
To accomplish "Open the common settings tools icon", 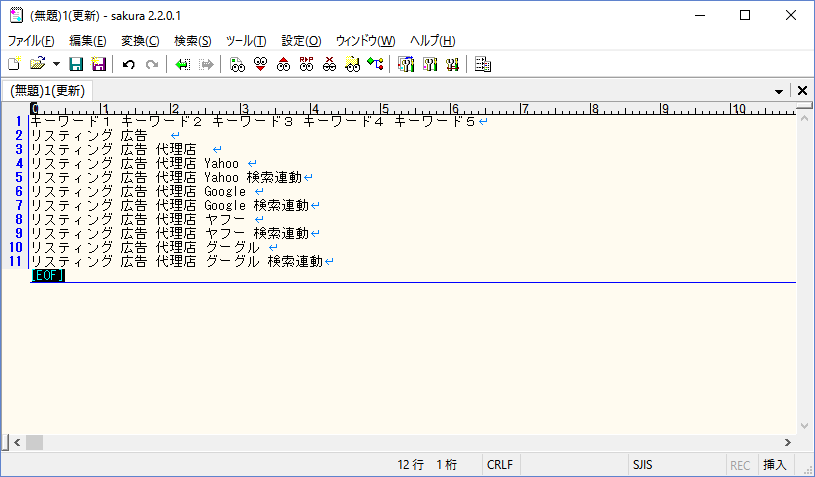I will pos(452,64).
